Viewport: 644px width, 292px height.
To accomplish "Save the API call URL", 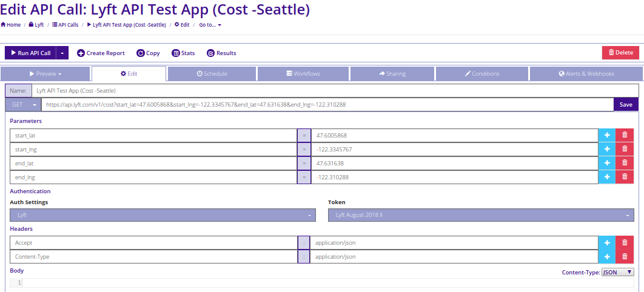I will (626, 105).
